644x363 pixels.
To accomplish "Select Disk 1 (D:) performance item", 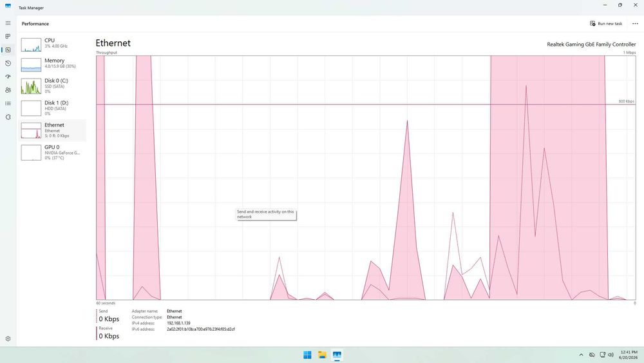I will [x=52, y=108].
